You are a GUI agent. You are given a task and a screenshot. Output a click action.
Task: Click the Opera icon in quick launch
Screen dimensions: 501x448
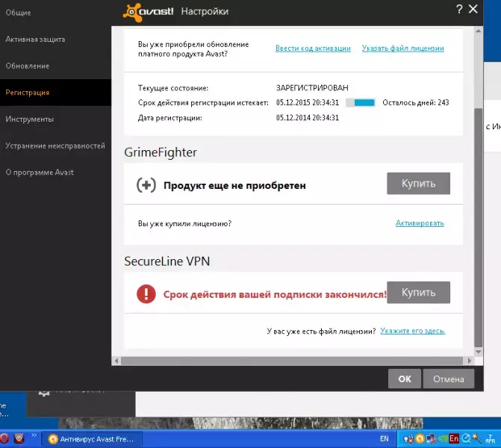[x=4, y=439]
